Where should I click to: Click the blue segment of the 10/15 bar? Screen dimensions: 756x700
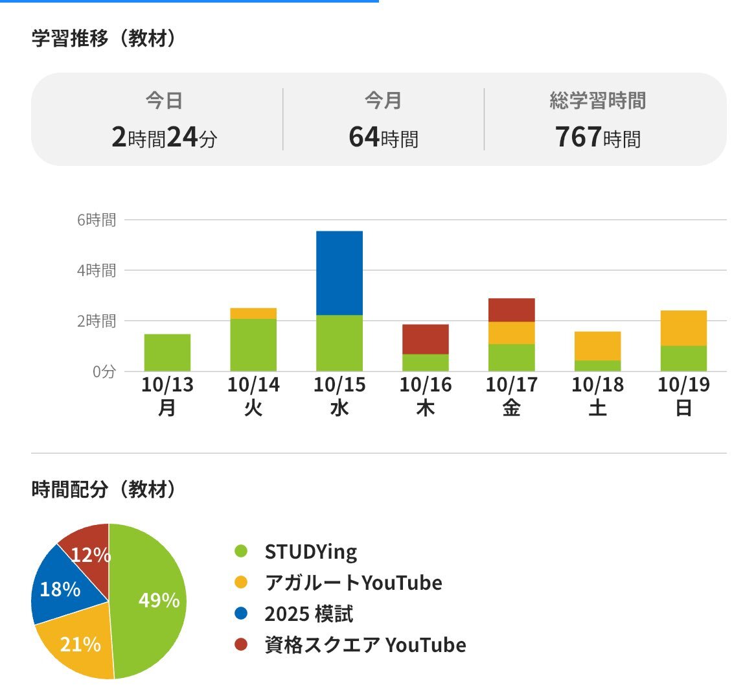coord(339,273)
